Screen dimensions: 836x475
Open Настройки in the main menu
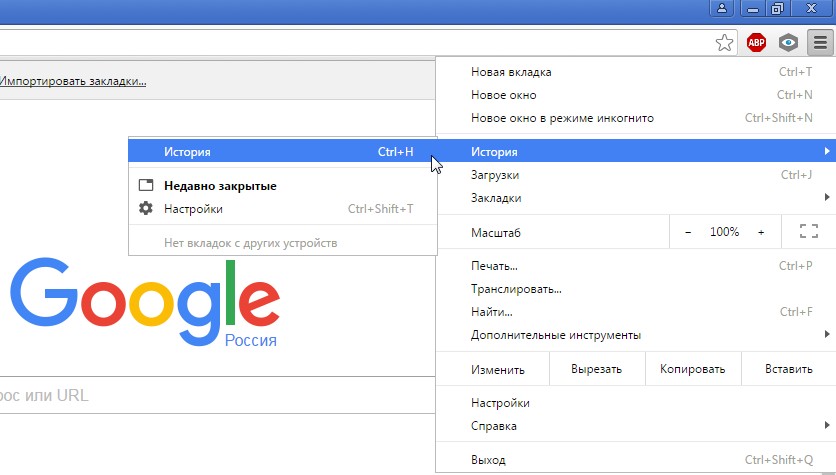(x=636, y=403)
